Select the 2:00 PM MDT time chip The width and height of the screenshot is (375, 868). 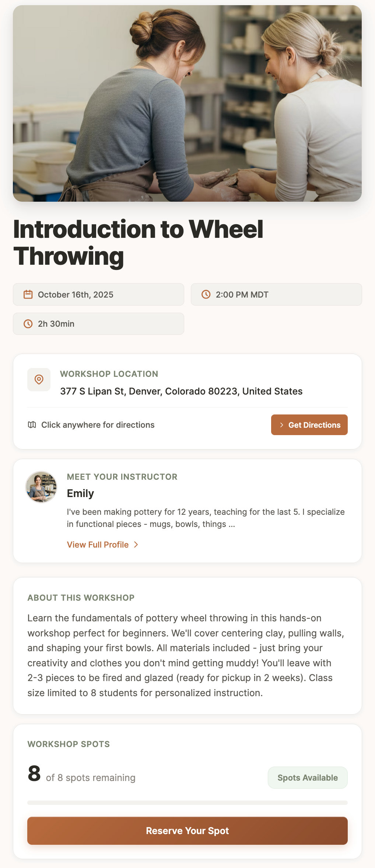click(x=276, y=294)
